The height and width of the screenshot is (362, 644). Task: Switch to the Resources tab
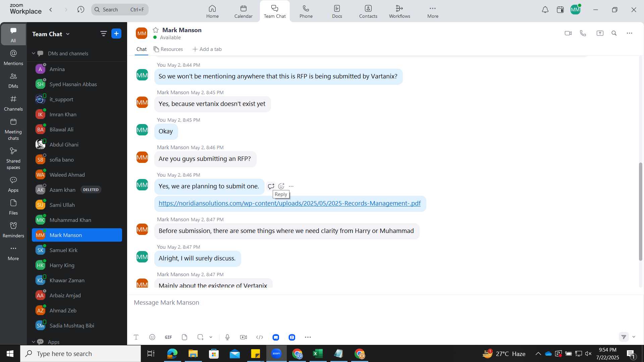[x=168, y=49]
